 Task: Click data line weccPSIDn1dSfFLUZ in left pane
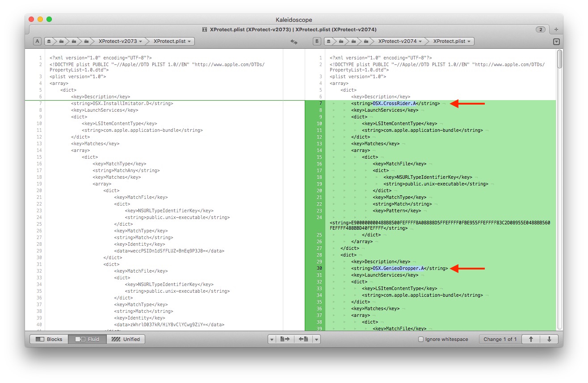pos(169,251)
